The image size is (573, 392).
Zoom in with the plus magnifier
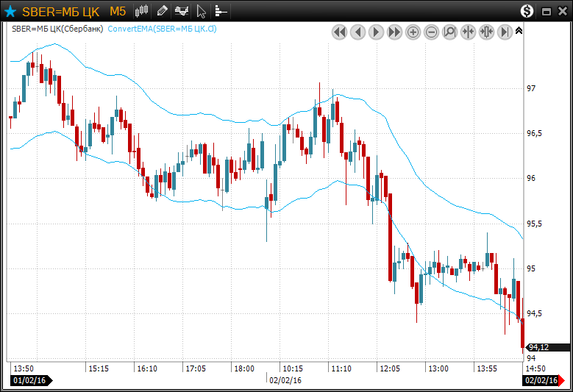tap(413, 32)
